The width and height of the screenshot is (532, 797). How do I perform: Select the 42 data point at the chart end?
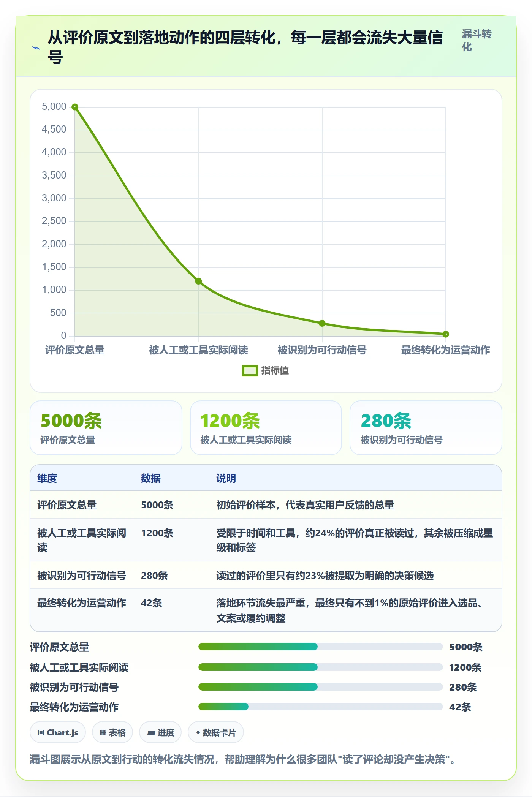tap(446, 334)
